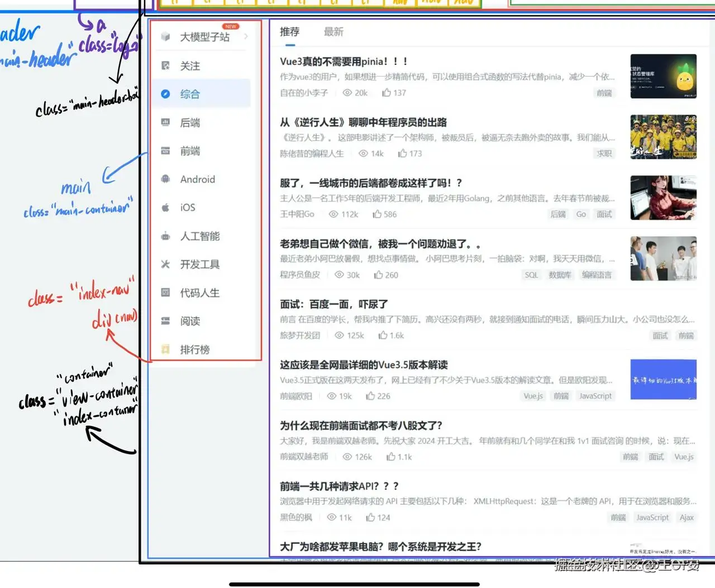Click author name 黑色的枫
This screenshot has width=715, height=588.
pos(296,518)
